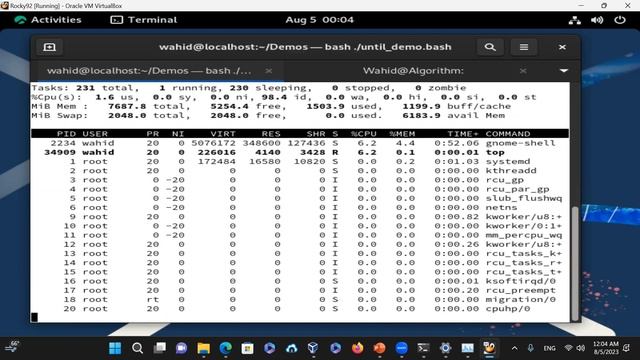Click the terminal search magnifier icon
Screen dimensions: 640x360
click(490, 47)
